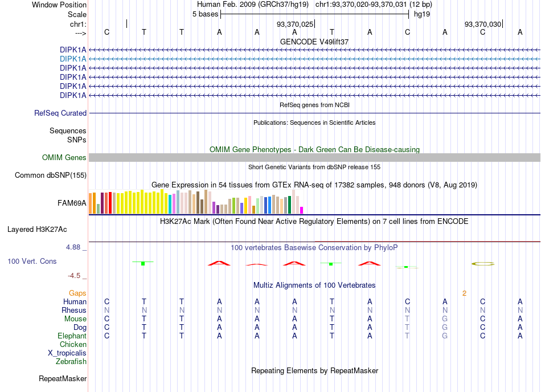Open the 100 Vert. Cons track label
Screen dimensions: 541x392
[x=32, y=261]
